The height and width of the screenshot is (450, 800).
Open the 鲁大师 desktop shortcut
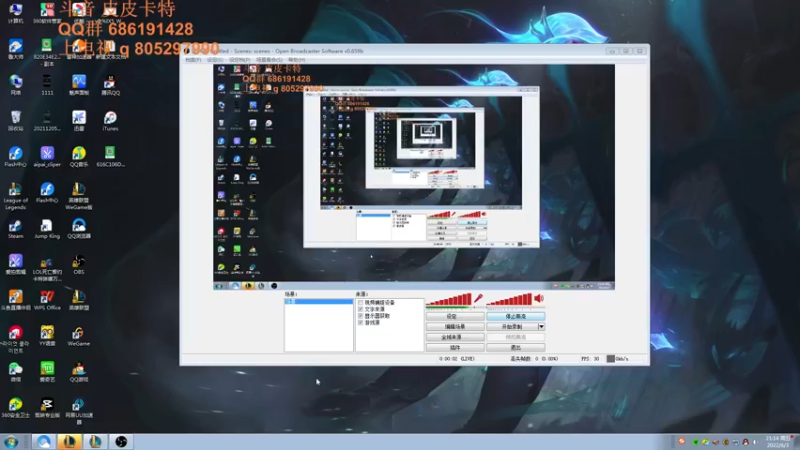click(15, 49)
